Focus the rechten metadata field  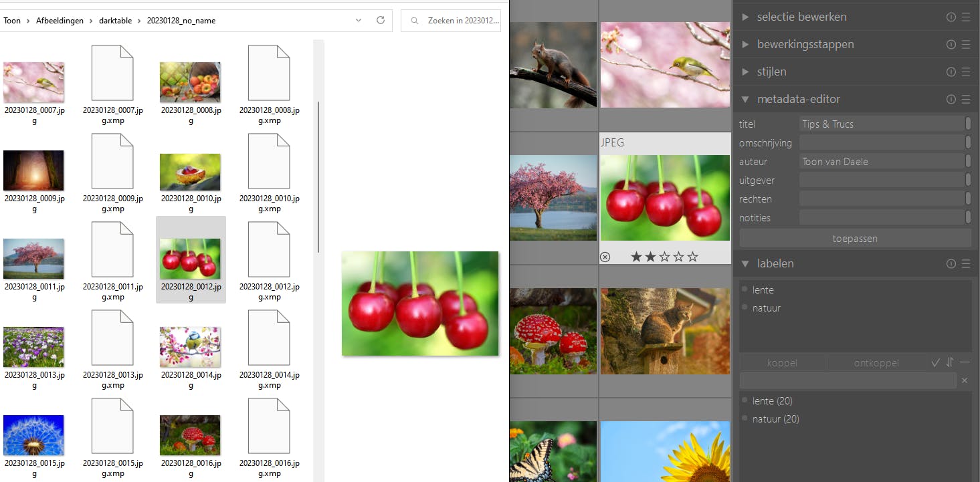click(882, 199)
